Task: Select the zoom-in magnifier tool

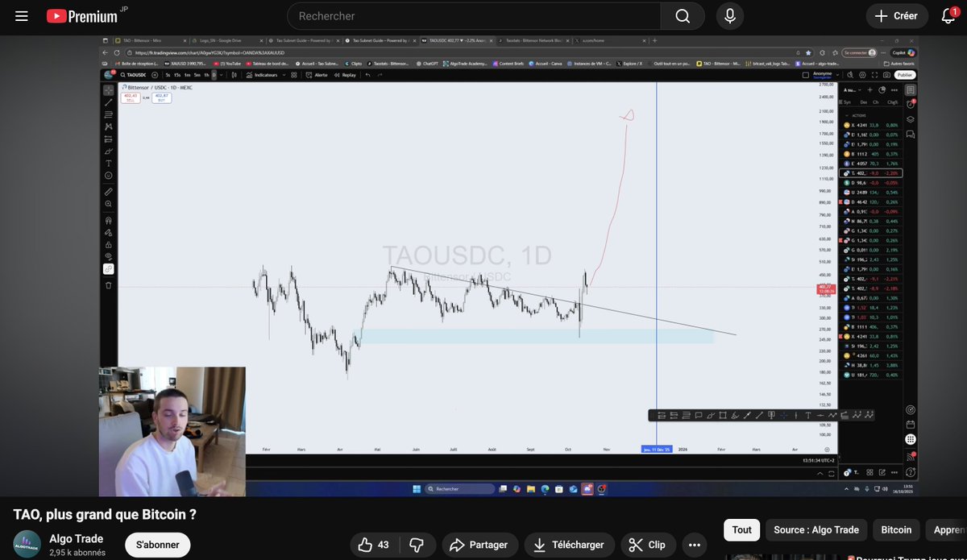Action: 108,204
